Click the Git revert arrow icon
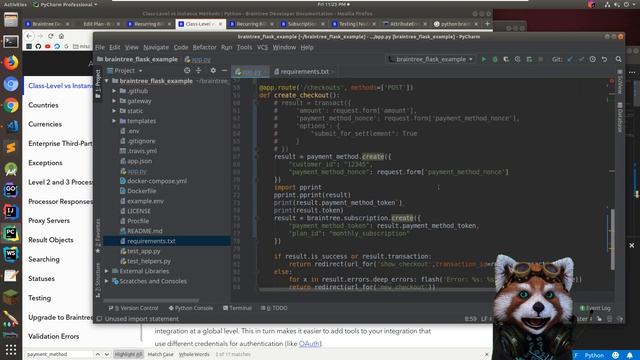640x360 pixels. click(604, 59)
